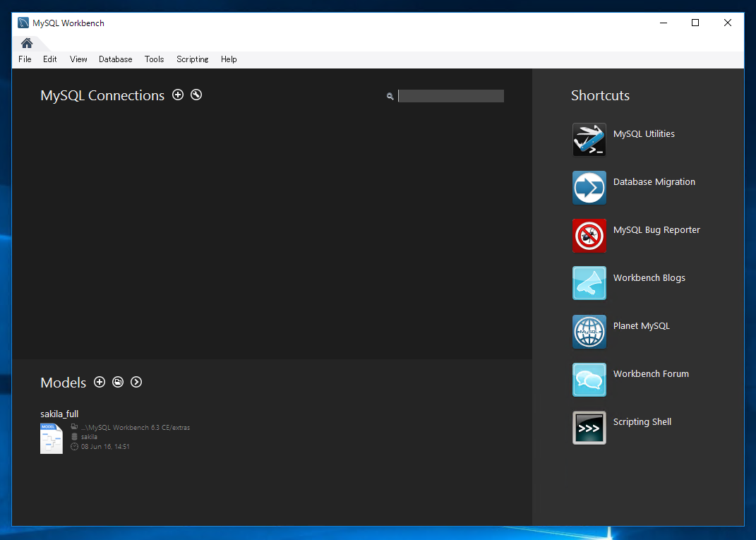Click MySQL Bug Reporter label
756x540 pixels.
(656, 230)
